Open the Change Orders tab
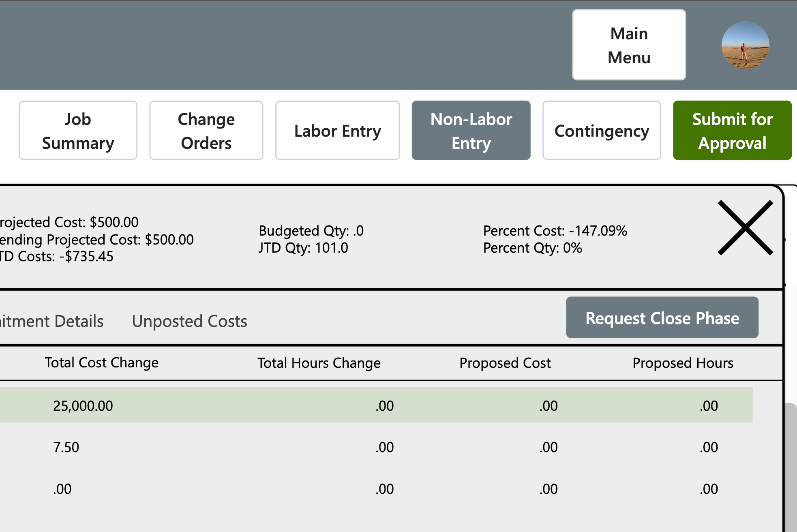This screenshot has height=532, width=797. click(206, 131)
